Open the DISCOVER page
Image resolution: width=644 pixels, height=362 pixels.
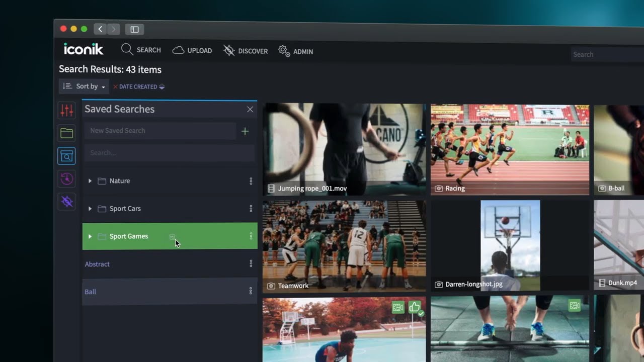[x=246, y=51]
